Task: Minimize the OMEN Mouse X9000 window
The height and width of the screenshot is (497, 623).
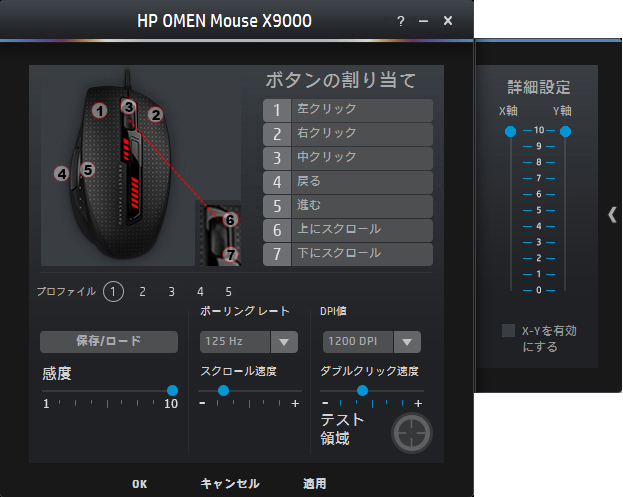Action: tap(424, 21)
